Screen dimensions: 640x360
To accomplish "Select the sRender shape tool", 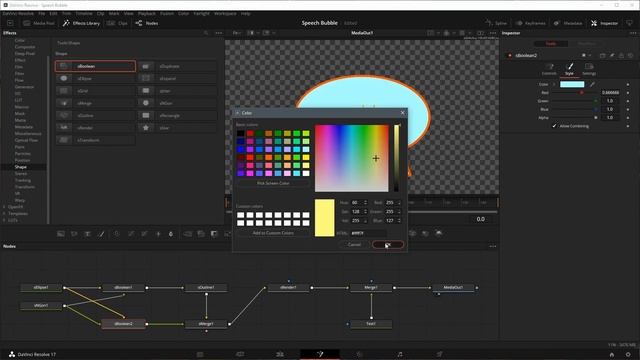I will pyautogui.click(x=95, y=128).
